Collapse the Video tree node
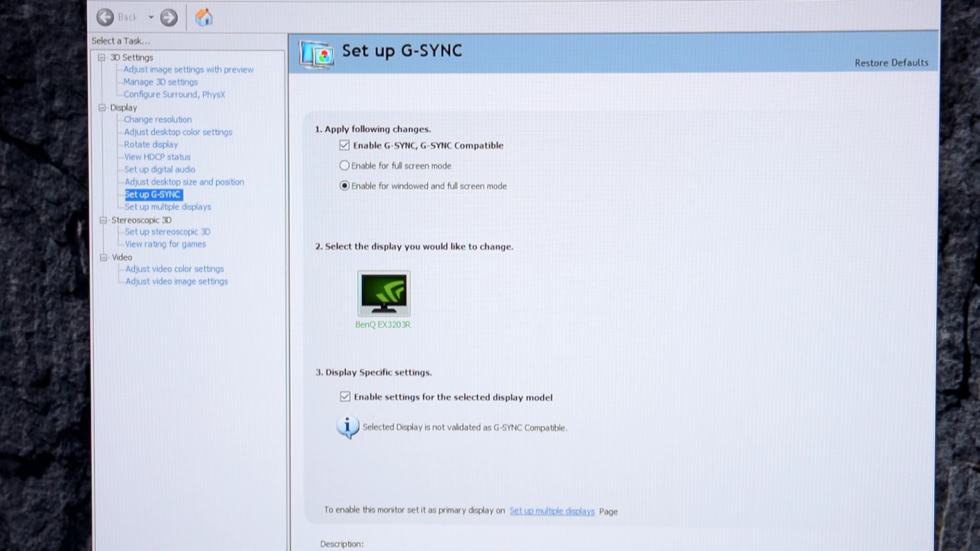Screen dimensions: 980x551 pos(104,257)
